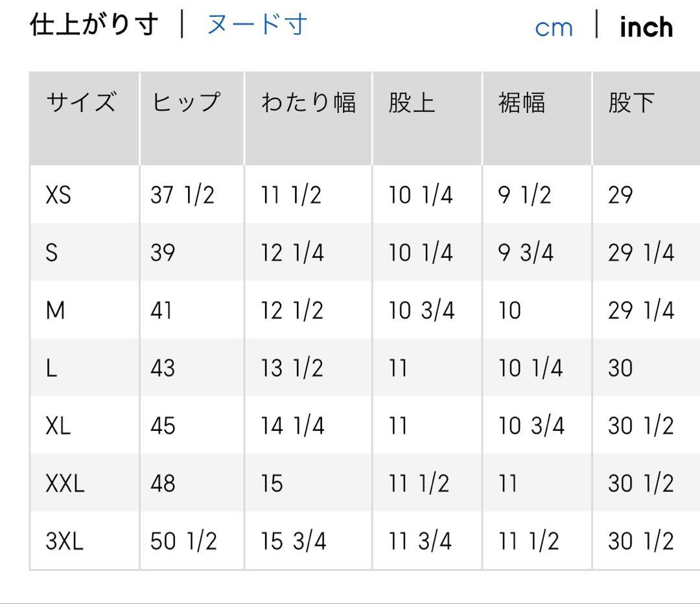Select the inch unit option
Image resolution: width=700 pixels, height=604 pixels.
(646, 27)
